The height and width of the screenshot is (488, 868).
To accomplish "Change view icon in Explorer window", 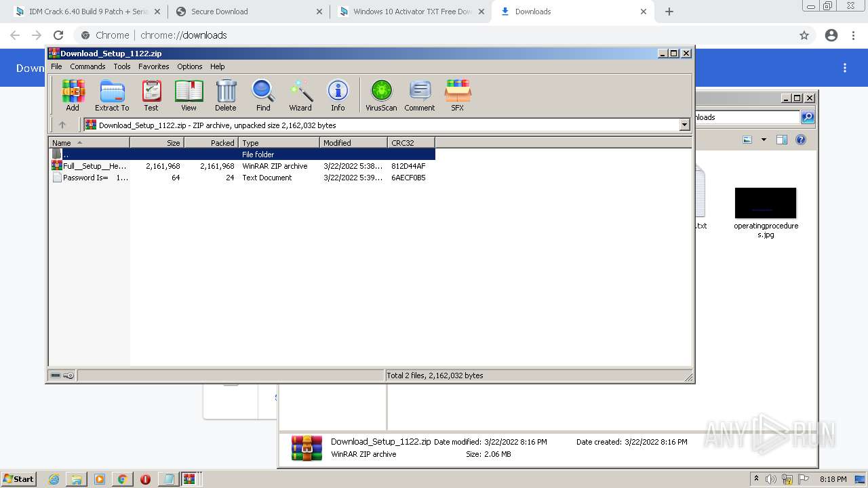I will [747, 140].
